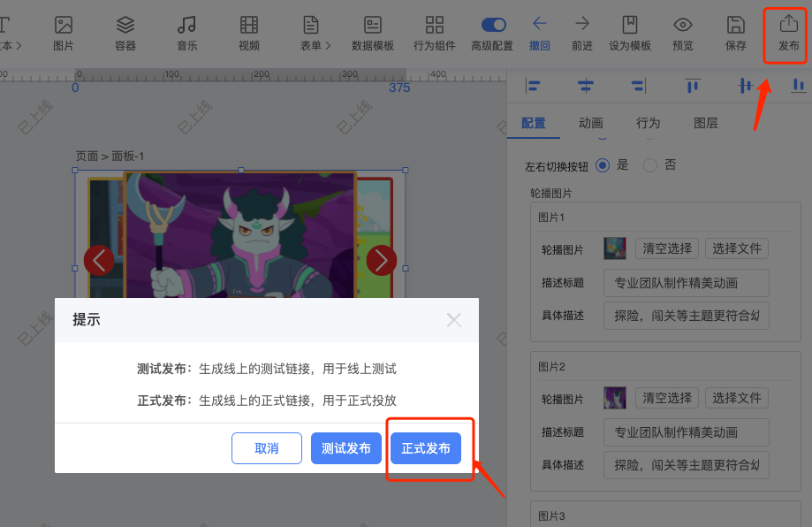The image size is (812, 527).
Task: Open the 图层 layers tab
Action: tap(705, 124)
